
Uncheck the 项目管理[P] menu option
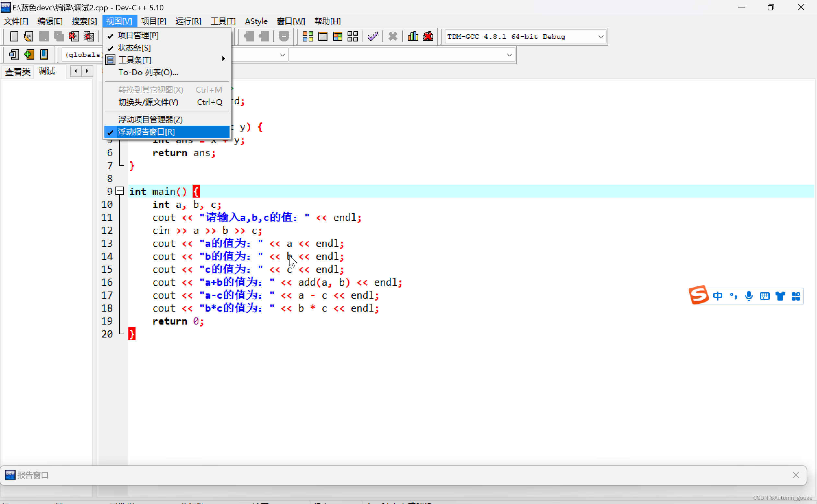point(138,35)
